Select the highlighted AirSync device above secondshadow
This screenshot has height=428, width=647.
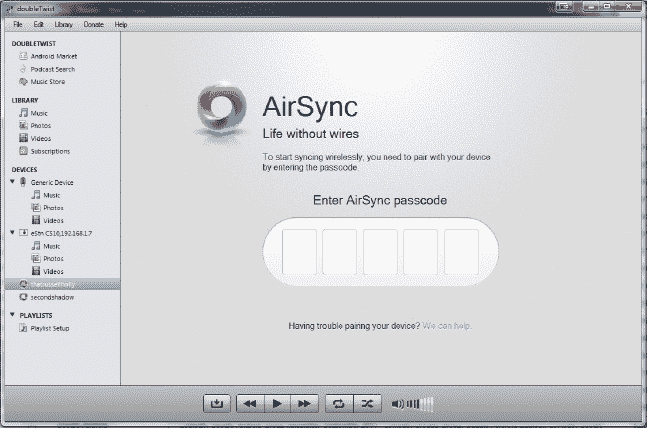[62, 284]
